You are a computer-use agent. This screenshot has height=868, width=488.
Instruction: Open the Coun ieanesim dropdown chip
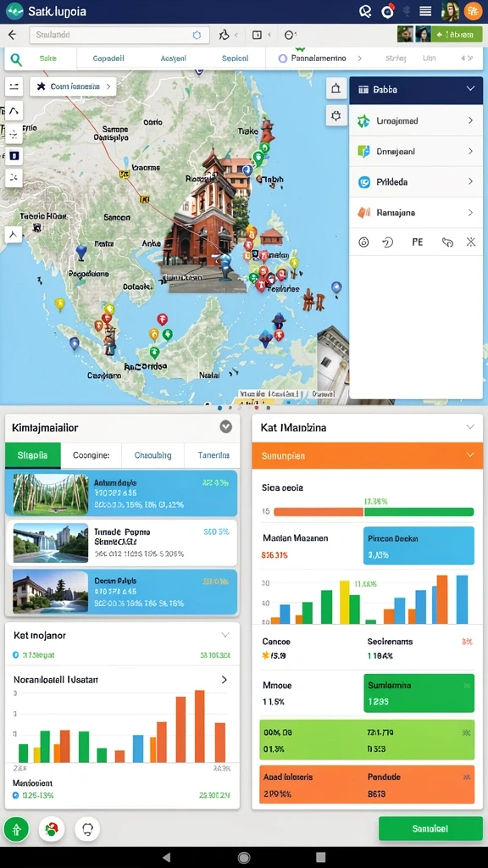73,86
